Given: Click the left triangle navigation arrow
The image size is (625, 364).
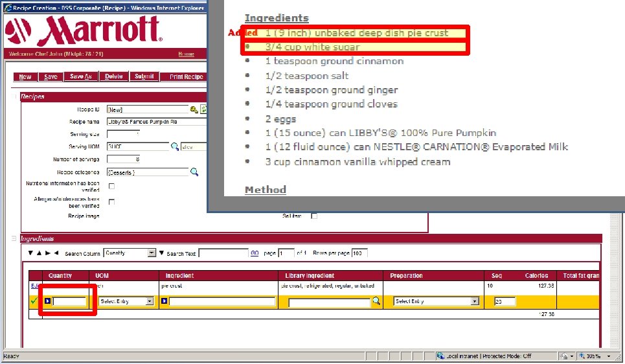Looking at the screenshot, I should [56, 253].
